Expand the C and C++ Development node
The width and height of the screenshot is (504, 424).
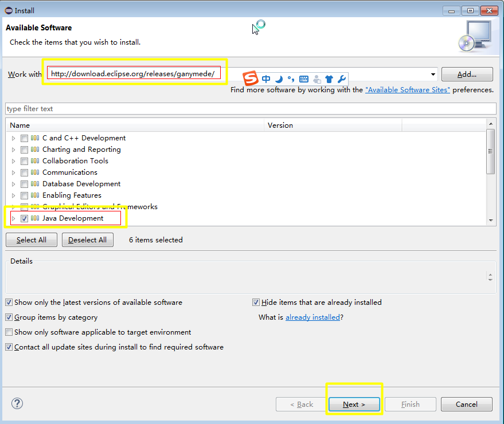pyautogui.click(x=13, y=139)
